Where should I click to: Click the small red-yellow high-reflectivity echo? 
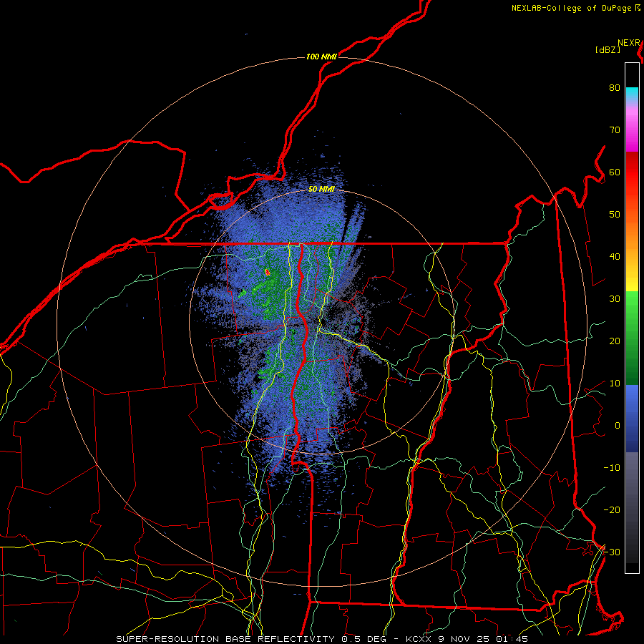pos(268,272)
